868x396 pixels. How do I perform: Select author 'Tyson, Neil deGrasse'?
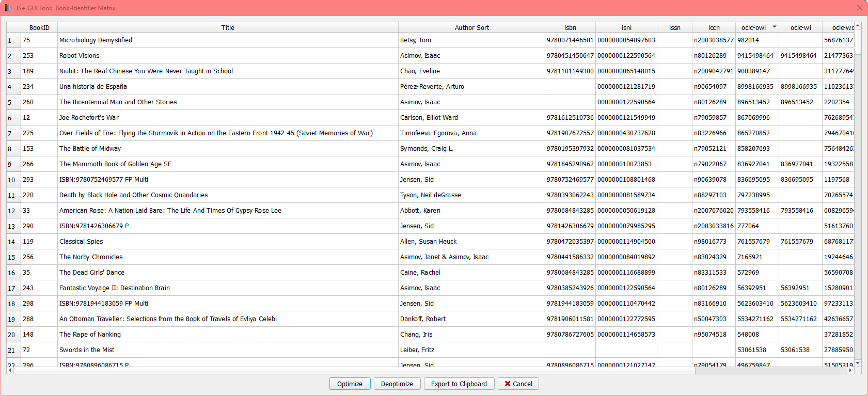coord(472,195)
